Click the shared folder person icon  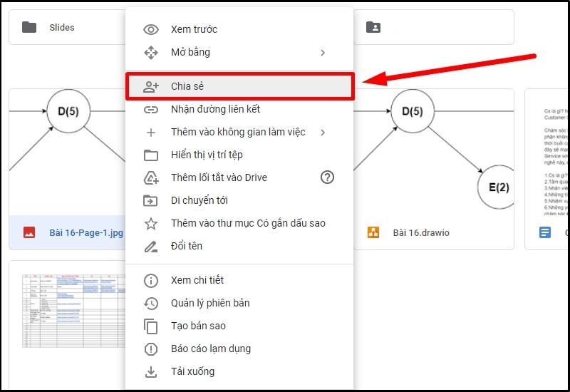[x=373, y=27]
